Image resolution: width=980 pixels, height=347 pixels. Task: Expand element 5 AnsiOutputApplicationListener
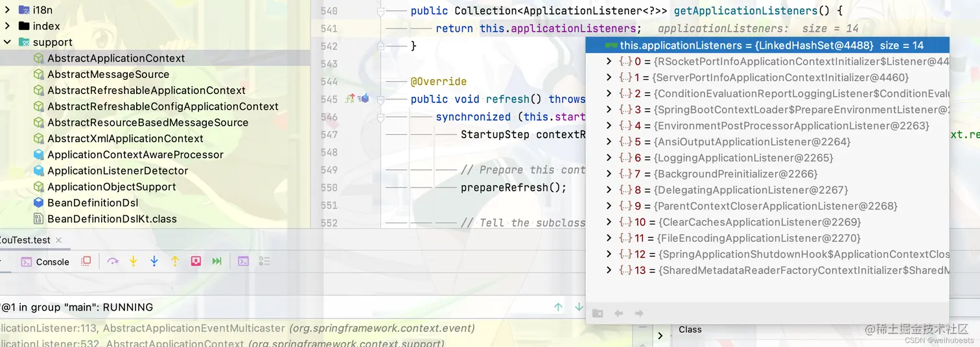(x=609, y=141)
